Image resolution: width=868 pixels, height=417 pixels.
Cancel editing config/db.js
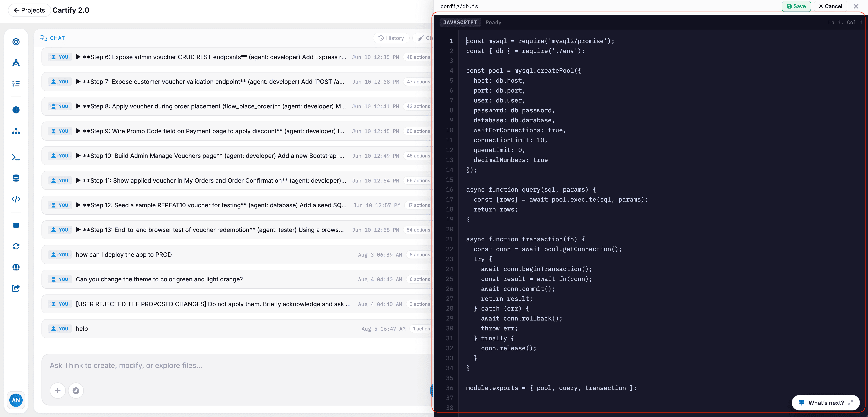tap(830, 6)
